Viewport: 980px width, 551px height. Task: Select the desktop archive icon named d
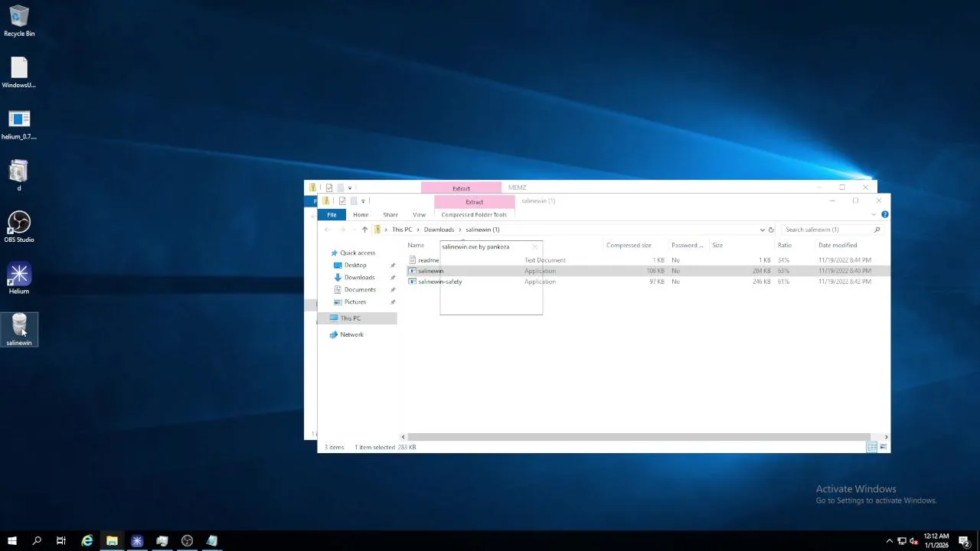click(19, 175)
